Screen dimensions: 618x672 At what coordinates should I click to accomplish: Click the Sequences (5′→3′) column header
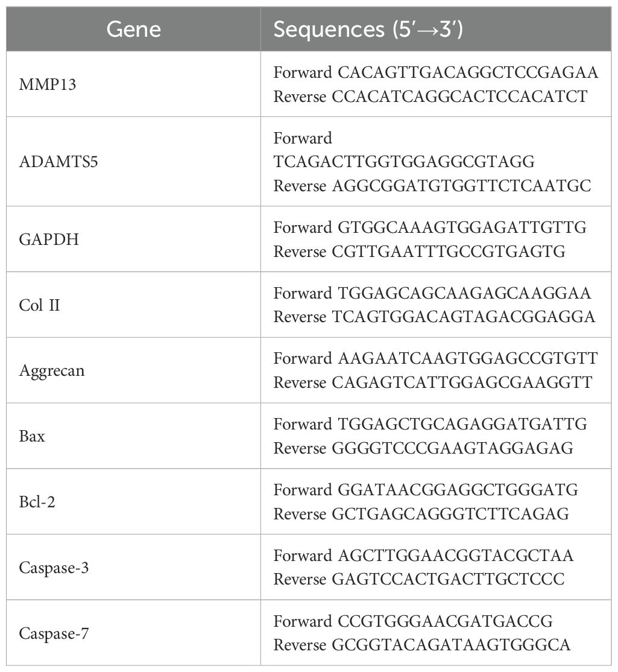368,30
